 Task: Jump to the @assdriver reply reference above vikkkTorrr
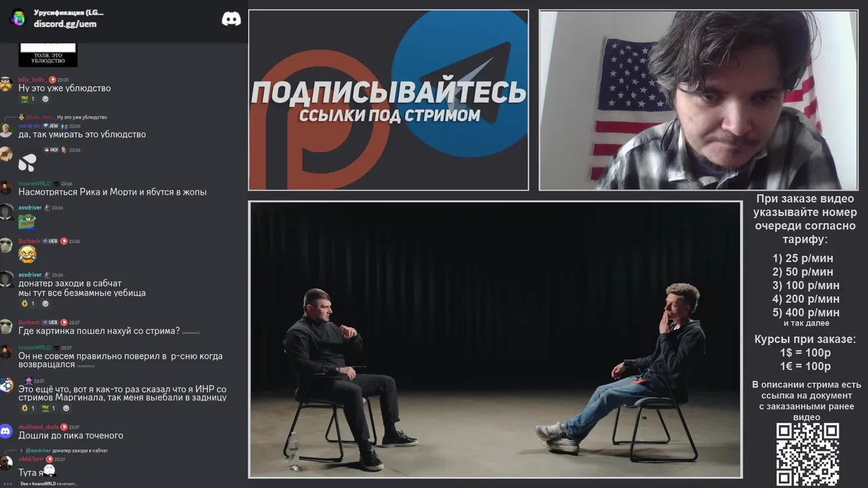coord(66,450)
